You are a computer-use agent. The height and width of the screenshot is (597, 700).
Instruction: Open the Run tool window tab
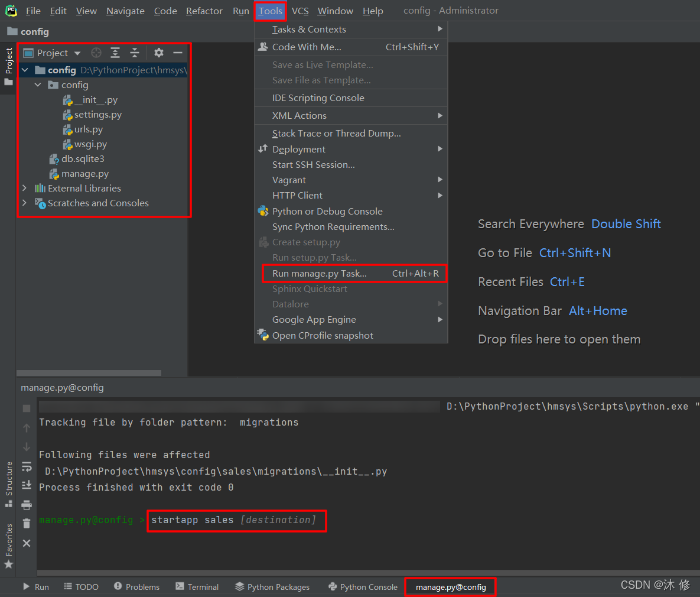35,587
